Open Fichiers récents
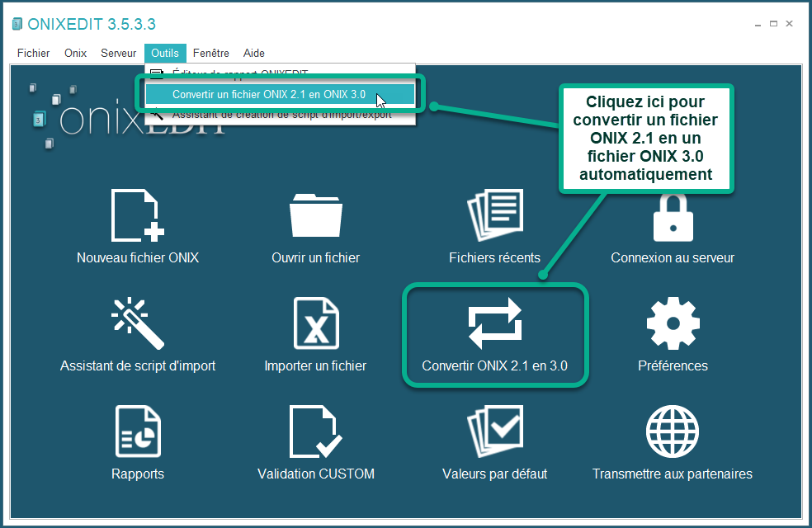Image resolution: width=812 pixels, height=528 pixels. (x=494, y=214)
